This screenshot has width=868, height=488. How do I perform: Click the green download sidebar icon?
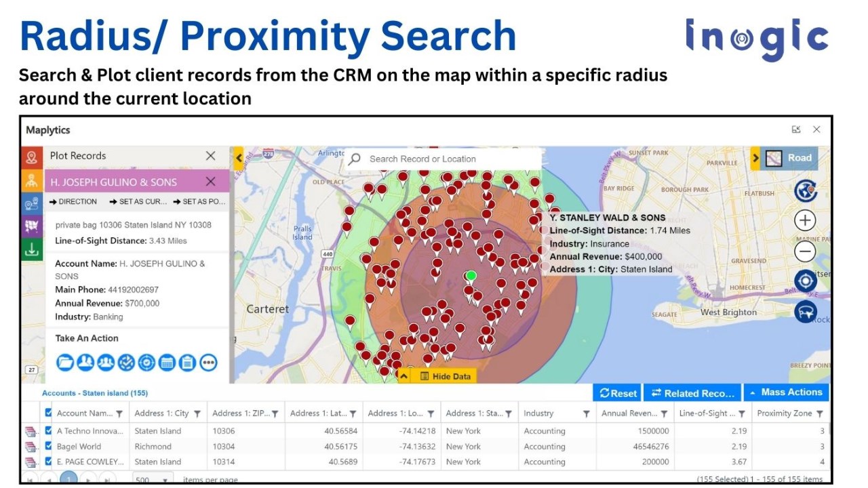[31, 248]
